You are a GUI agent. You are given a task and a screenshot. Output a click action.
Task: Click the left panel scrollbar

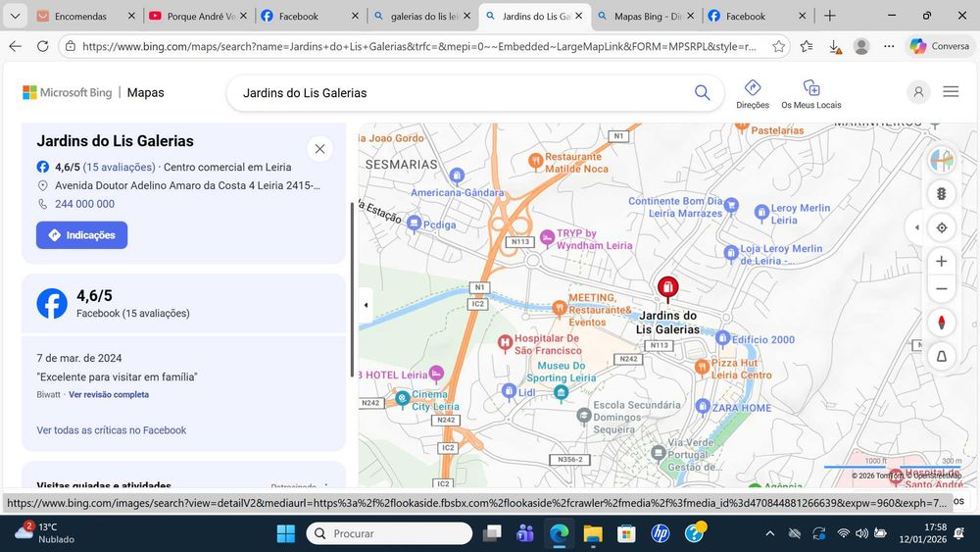352,289
